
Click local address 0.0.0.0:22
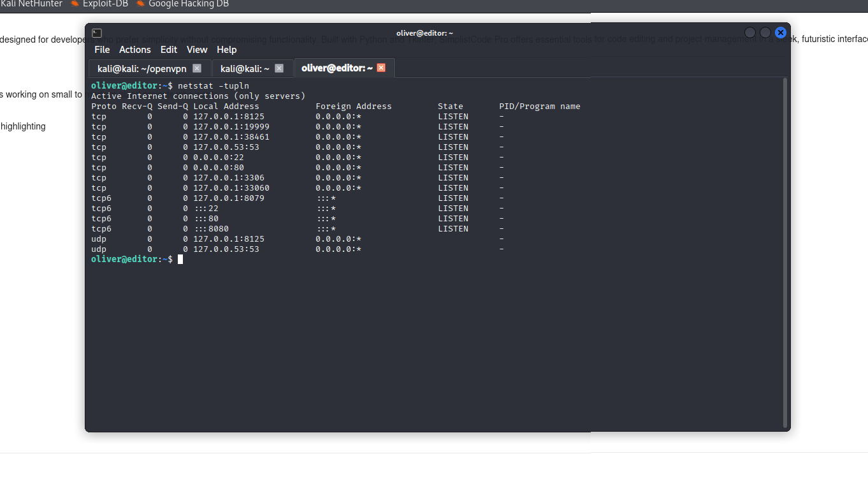(x=219, y=158)
